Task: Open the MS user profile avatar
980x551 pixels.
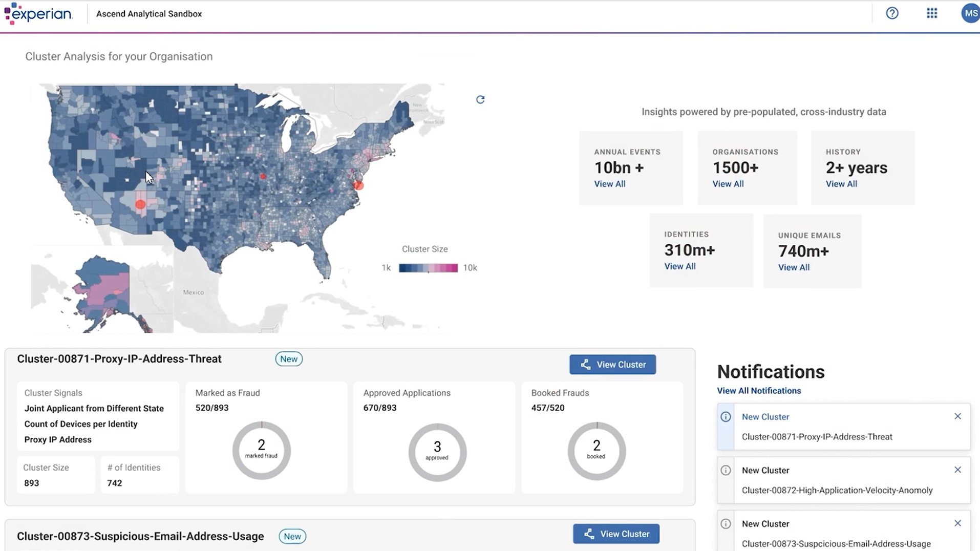Action: pos(970,13)
